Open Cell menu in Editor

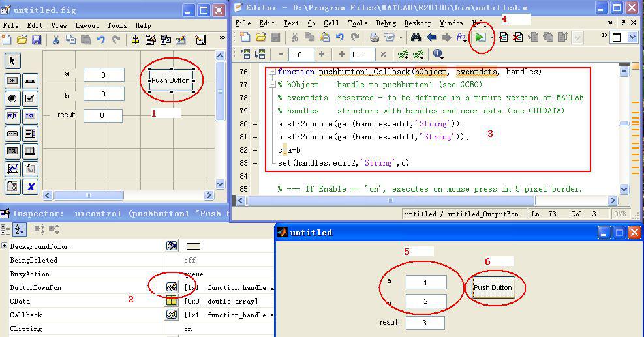(331, 23)
